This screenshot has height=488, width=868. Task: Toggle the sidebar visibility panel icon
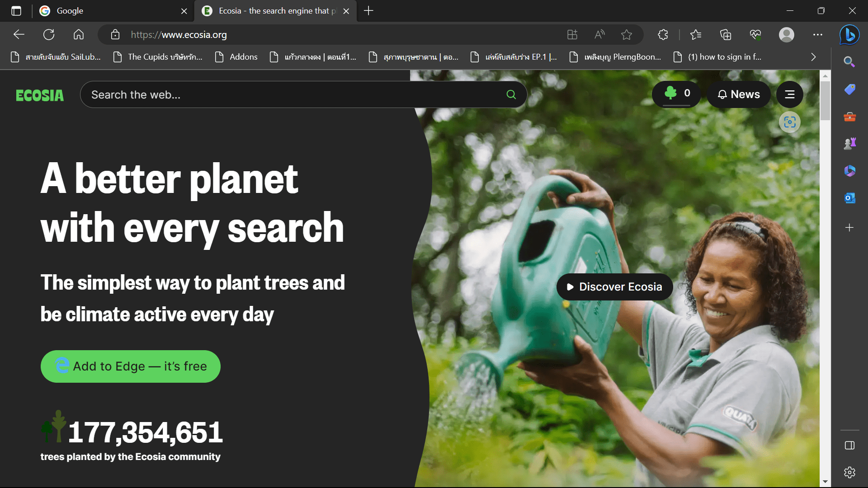pyautogui.click(x=849, y=446)
